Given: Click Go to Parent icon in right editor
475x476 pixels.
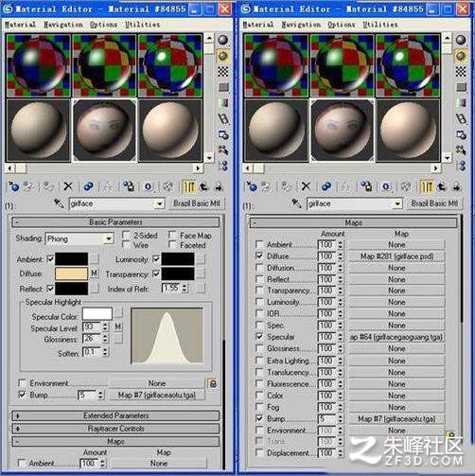Looking at the screenshot, I should 442,186.
